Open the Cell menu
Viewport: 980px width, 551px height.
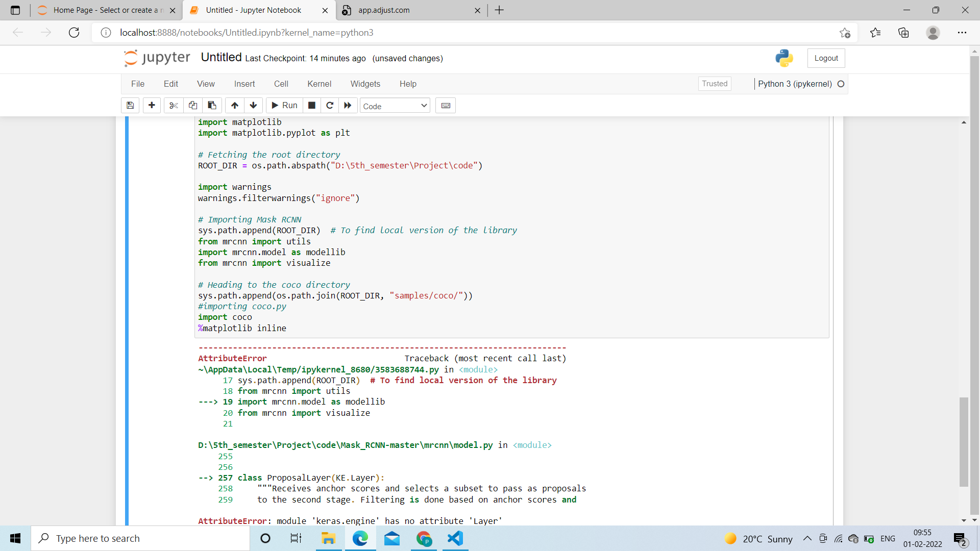(x=281, y=84)
